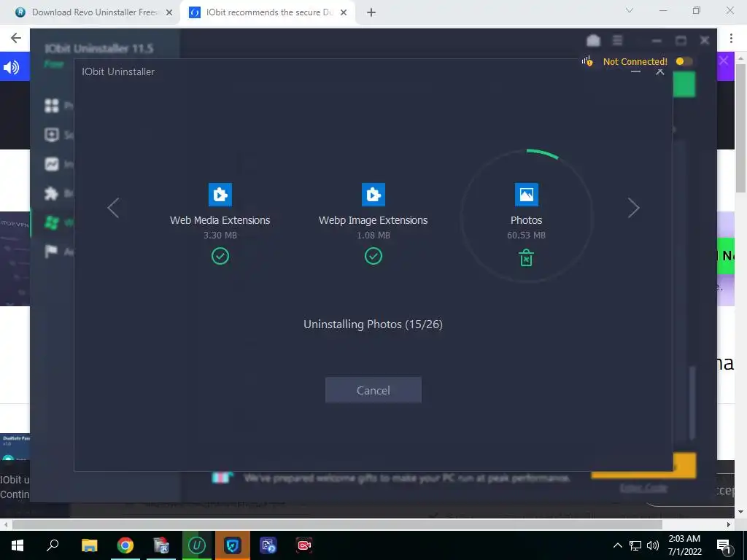
Task: Click the Photos size text 60.53 MB
Action: [x=526, y=236]
